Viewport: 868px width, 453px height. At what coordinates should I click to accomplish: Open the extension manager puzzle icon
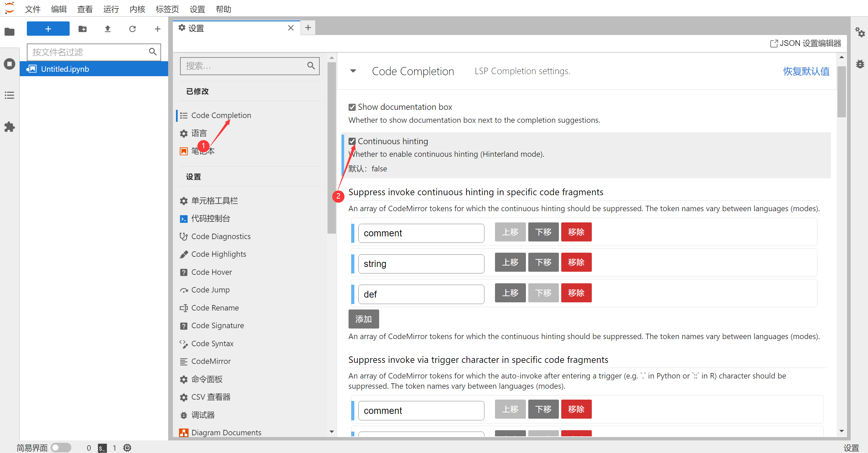10,127
